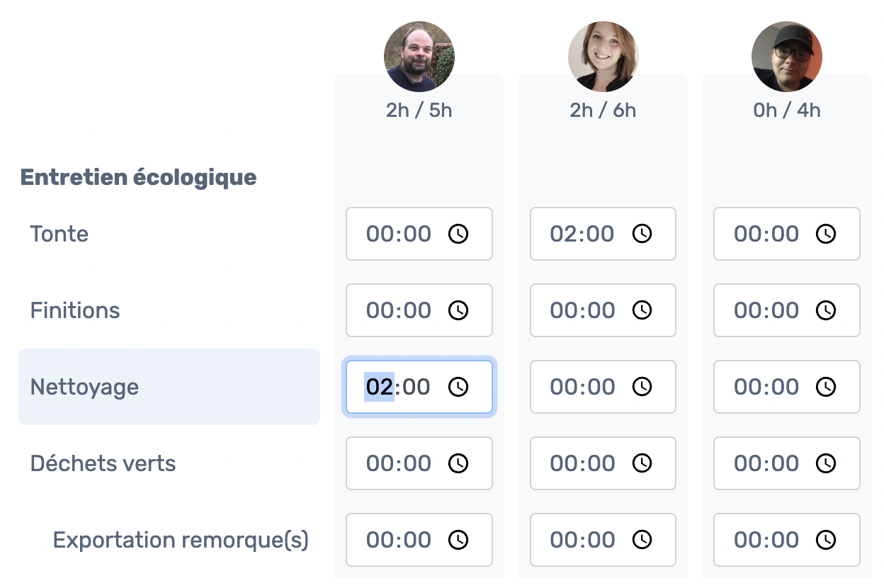Open time picker for woman's Tonte field

642,234
